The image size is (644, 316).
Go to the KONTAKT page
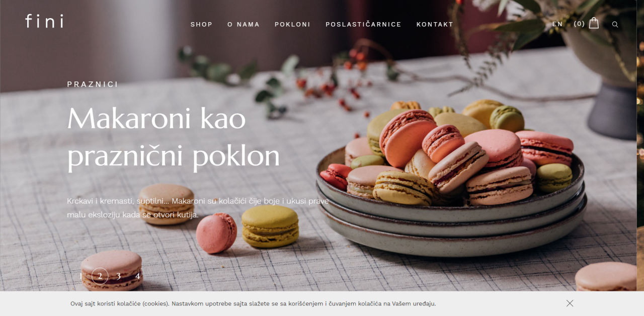(x=435, y=24)
